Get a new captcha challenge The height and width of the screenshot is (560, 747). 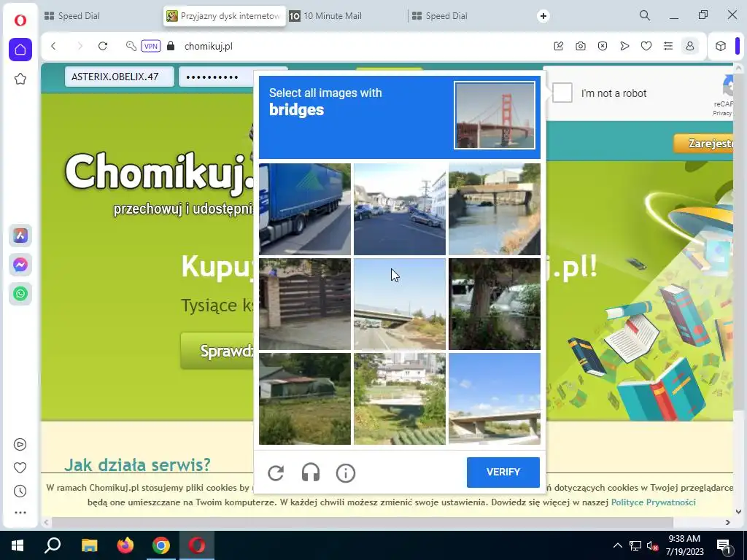point(276,472)
